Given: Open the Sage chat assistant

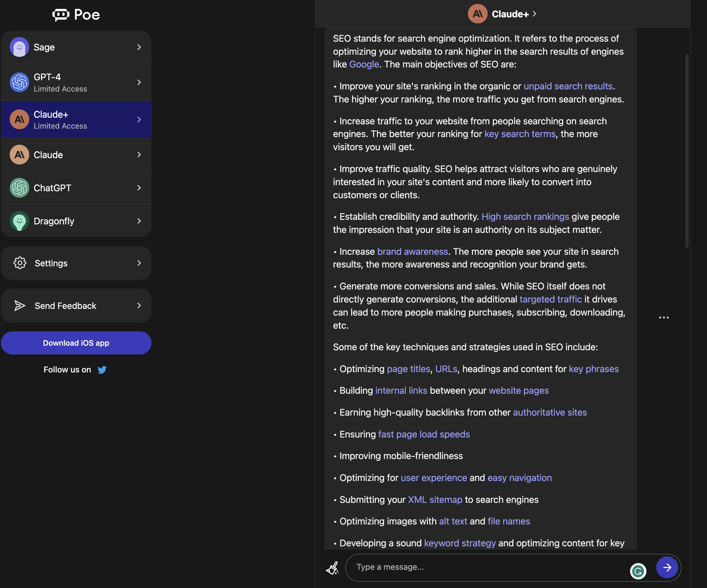Looking at the screenshot, I should (x=76, y=47).
